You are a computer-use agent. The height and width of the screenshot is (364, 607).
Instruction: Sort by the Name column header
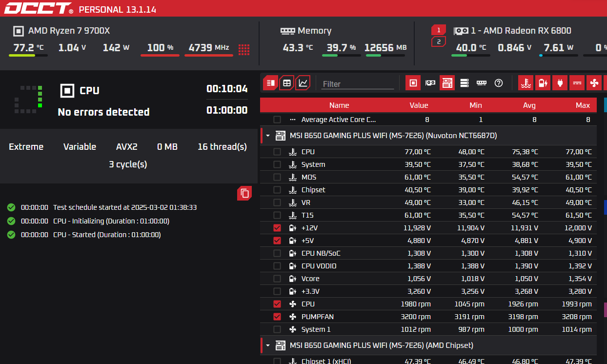(x=339, y=105)
